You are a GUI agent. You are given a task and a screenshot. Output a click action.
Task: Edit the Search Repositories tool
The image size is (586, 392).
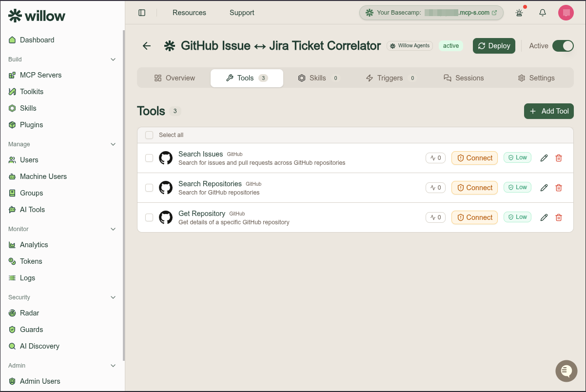coord(544,188)
